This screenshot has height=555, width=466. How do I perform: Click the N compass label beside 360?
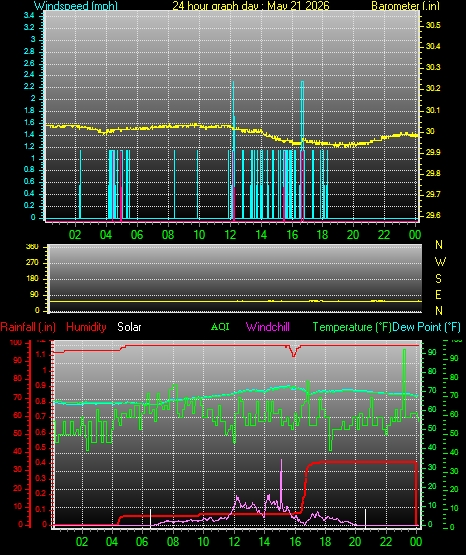[x=439, y=245]
